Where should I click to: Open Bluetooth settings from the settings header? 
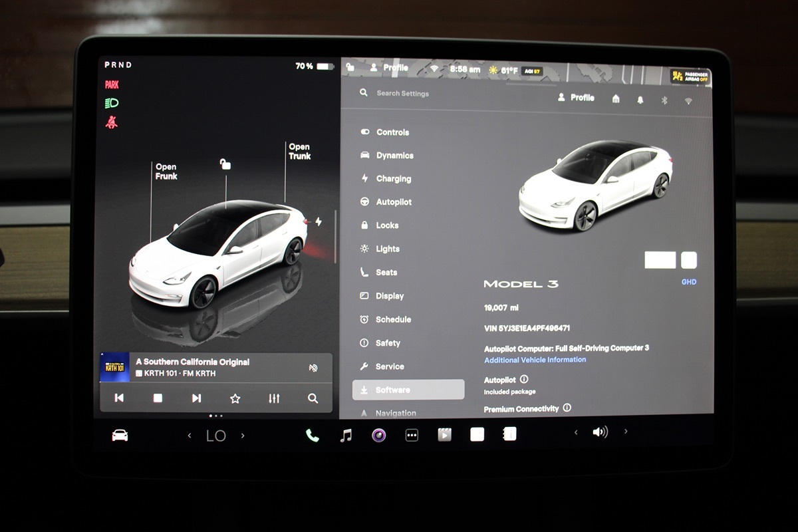point(663,100)
